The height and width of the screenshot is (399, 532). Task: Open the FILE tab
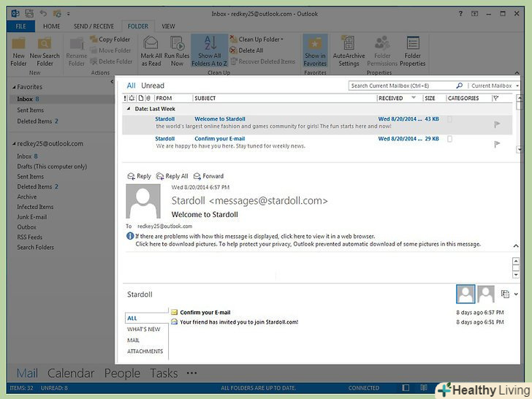(20, 26)
